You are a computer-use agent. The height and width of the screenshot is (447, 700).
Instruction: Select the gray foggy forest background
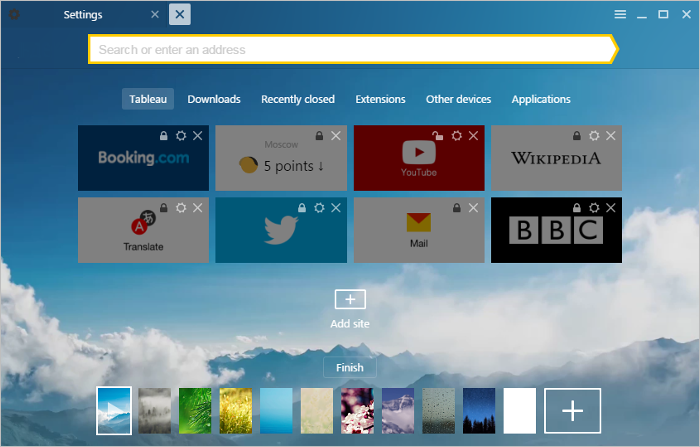point(154,411)
